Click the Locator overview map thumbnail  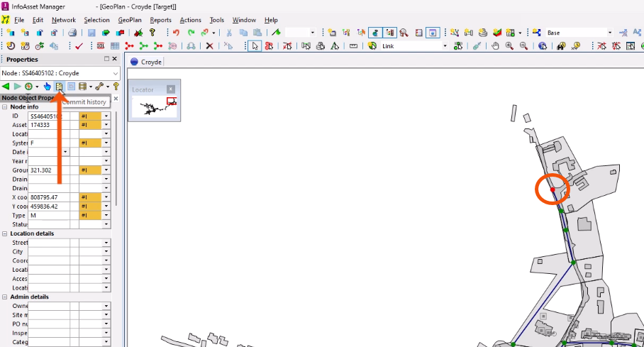155,108
